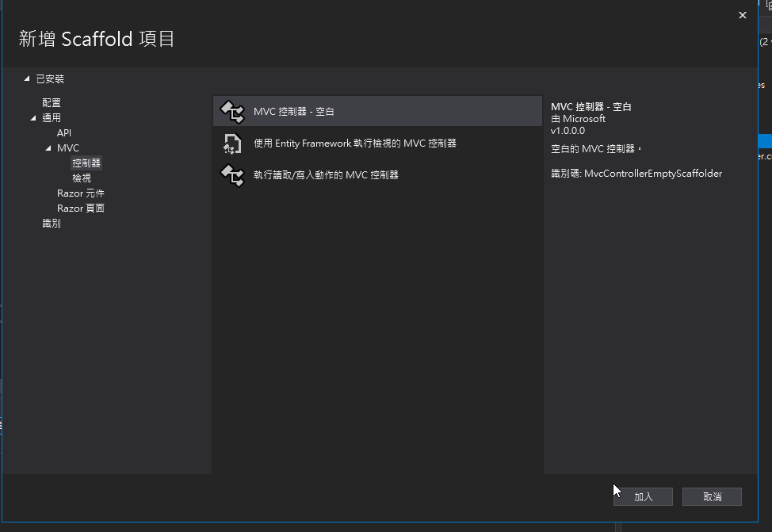Select the 已安裝 root label

click(x=50, y=78)
